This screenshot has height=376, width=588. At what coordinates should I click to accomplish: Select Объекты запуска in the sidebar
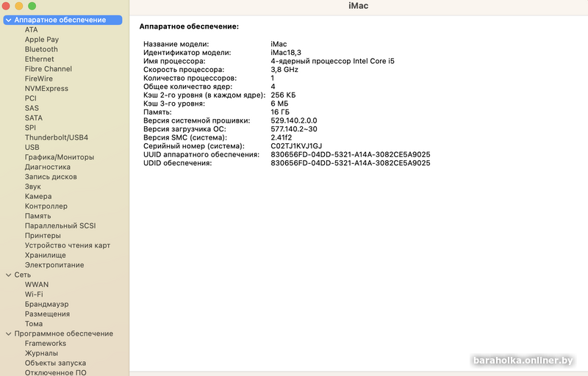pos(55,363)
